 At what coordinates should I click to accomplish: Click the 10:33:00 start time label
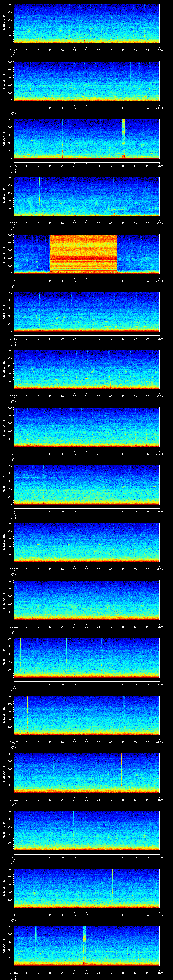[13, 281]
